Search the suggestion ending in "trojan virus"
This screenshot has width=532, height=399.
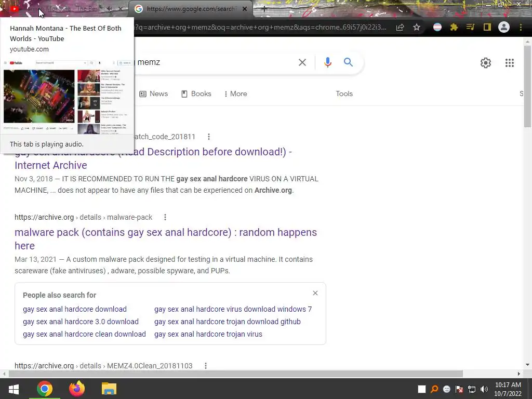tap(208, 334)
